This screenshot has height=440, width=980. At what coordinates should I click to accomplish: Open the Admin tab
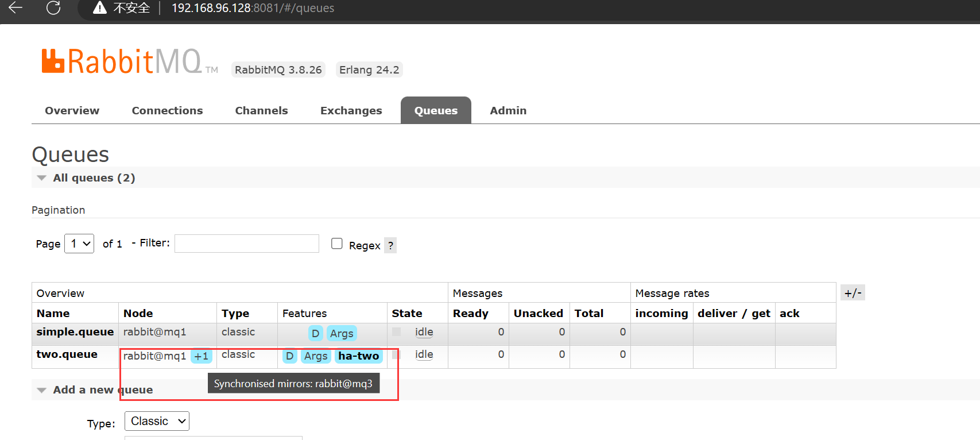click(508, 110)
